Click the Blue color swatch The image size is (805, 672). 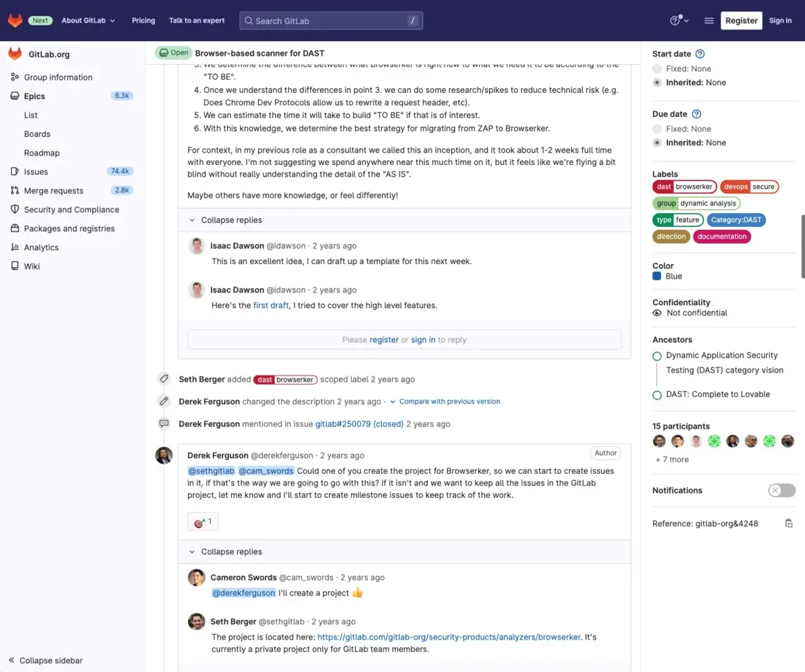click(x=656, y=277)
